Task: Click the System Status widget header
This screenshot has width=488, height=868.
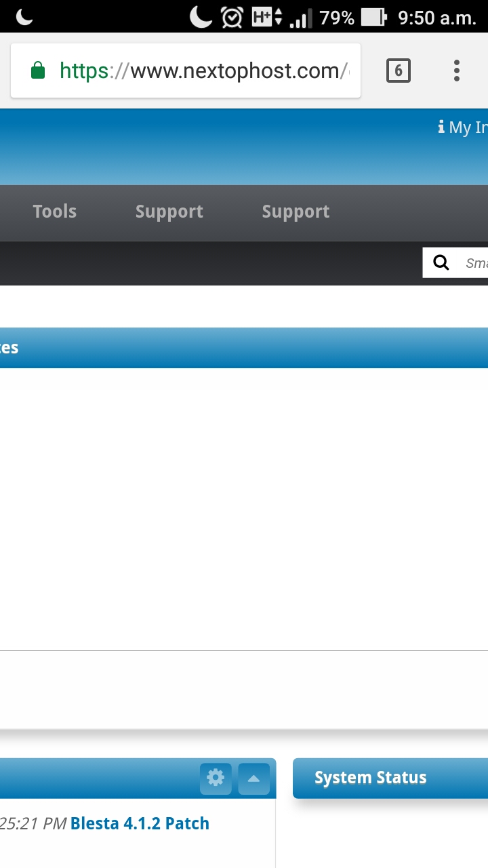Action: pos(390,778)
